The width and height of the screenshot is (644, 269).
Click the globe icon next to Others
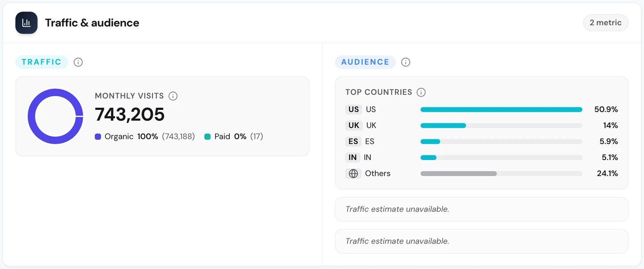point(353,173)
